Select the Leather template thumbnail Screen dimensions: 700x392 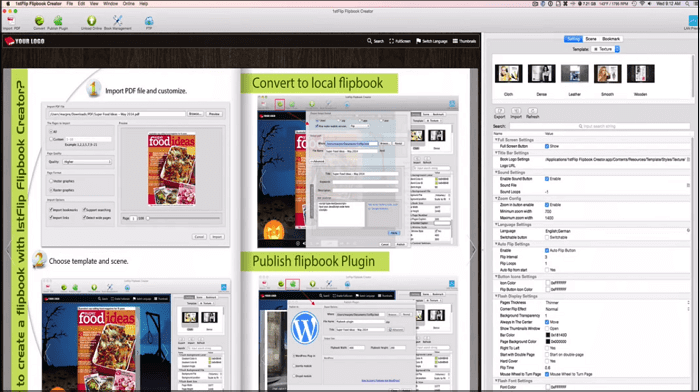(575, 74)
